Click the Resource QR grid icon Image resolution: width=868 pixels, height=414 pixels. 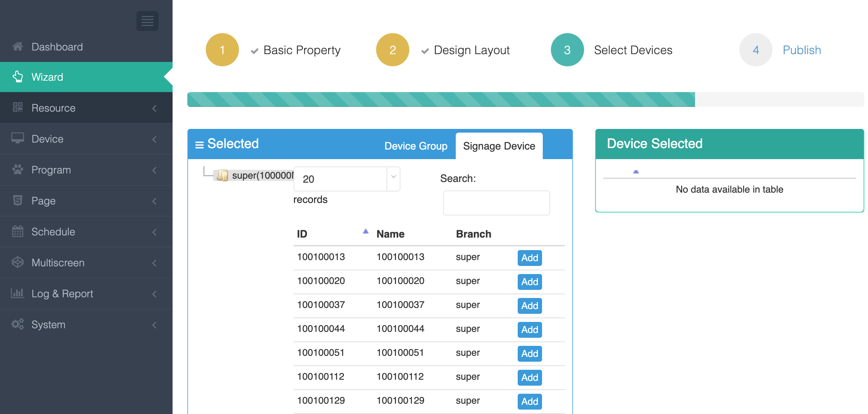[18, 108]
